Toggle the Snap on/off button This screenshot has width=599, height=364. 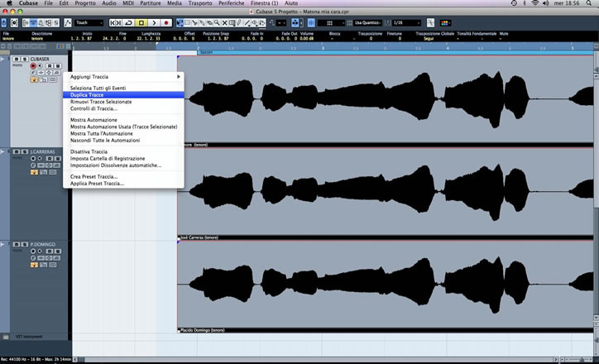coord(311,23)
